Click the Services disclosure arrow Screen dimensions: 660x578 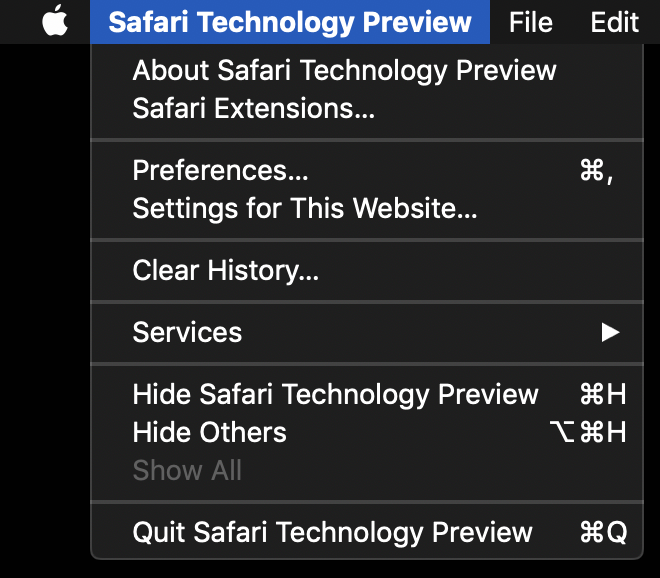pyautogui.click(x=610, y=332)
